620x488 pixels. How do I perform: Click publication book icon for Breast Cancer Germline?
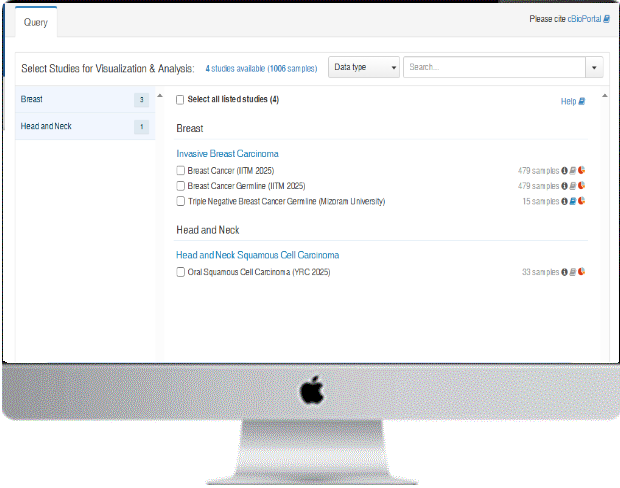click(572, 186)
